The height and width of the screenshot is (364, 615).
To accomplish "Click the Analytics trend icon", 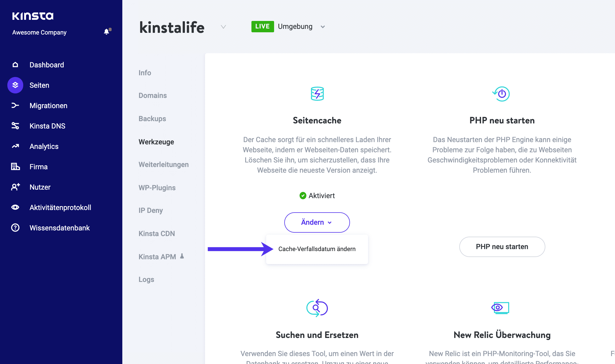I will click(x=15, y=146).
